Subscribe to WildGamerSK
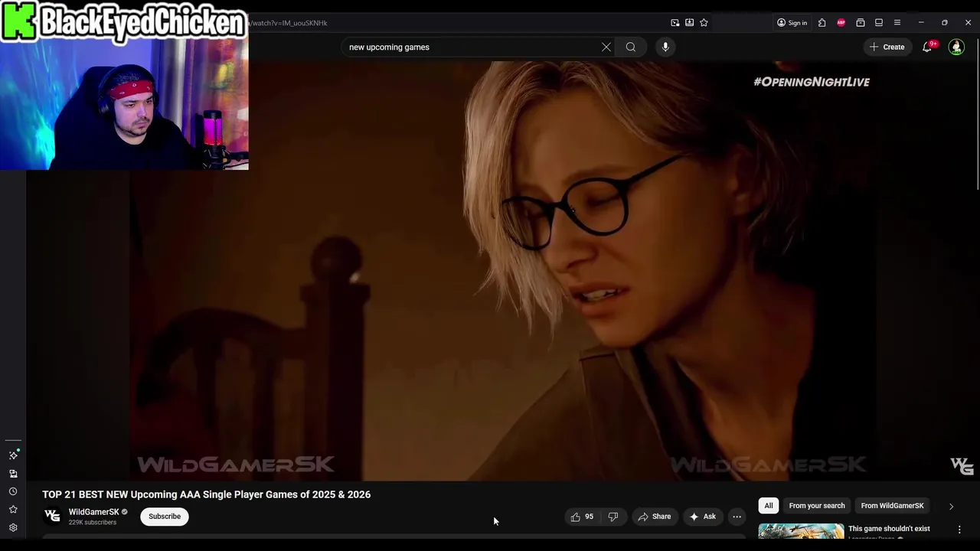Image resolution: width=980 pixels, height=551 pixels. pyautogui.click(x=165, y=517)
